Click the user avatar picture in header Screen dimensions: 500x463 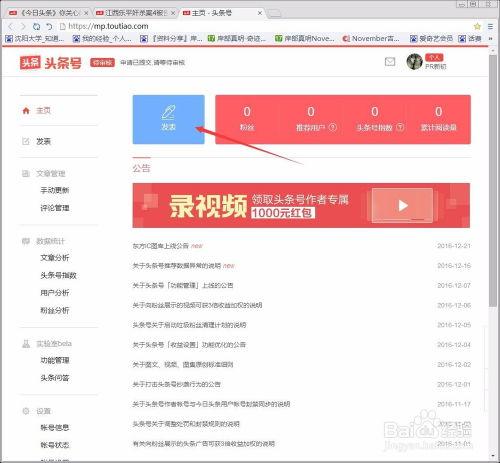414,61
